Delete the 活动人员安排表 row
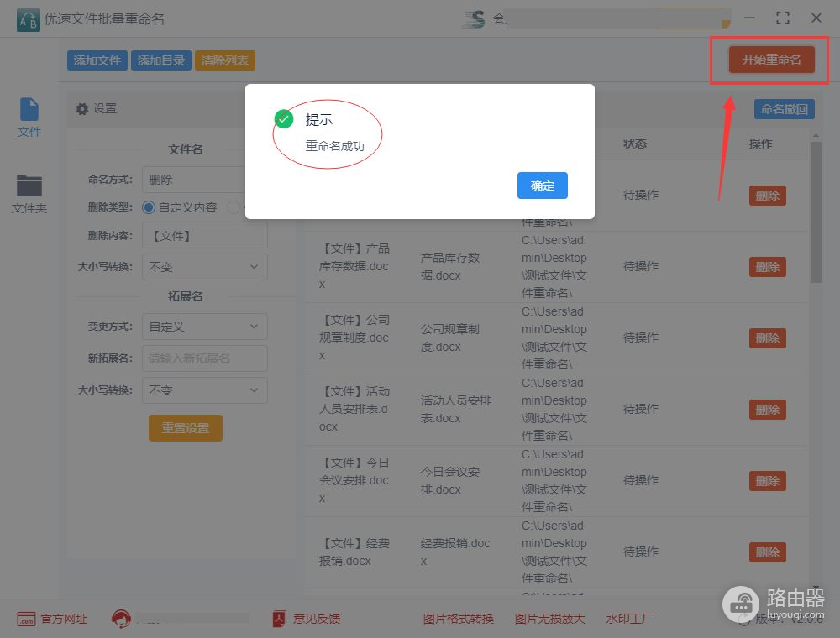This screenshot has width=840, height=638. coord(767,410)
